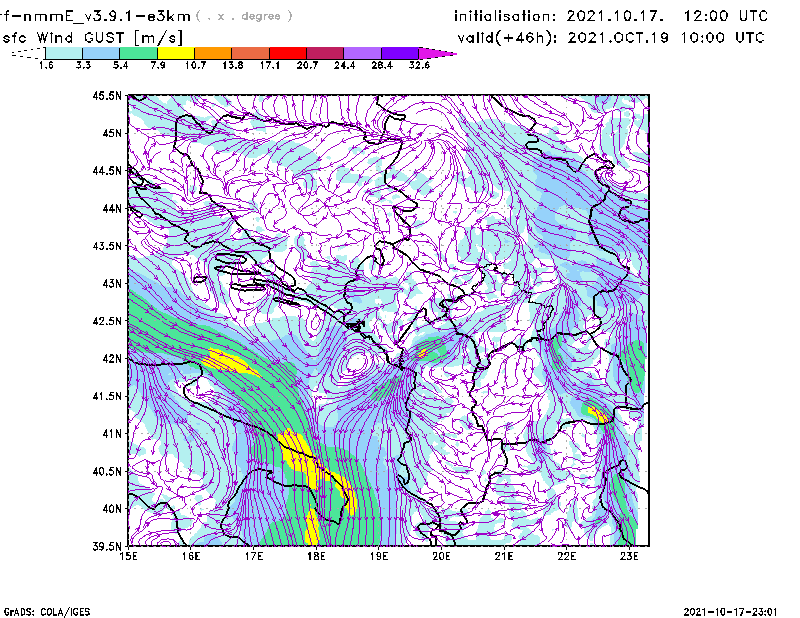
Task: Click the "19E" longitude label
Action: (x=379, y=556)
